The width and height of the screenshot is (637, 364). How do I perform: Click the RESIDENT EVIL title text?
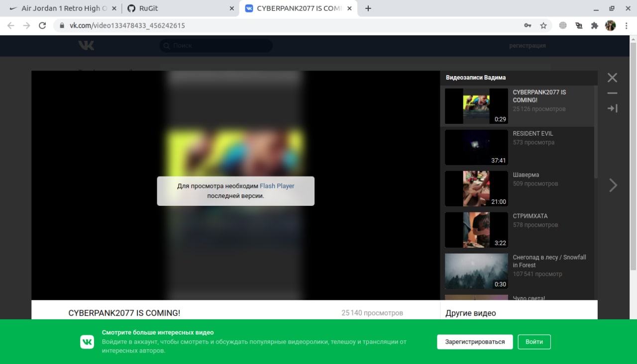533,133
